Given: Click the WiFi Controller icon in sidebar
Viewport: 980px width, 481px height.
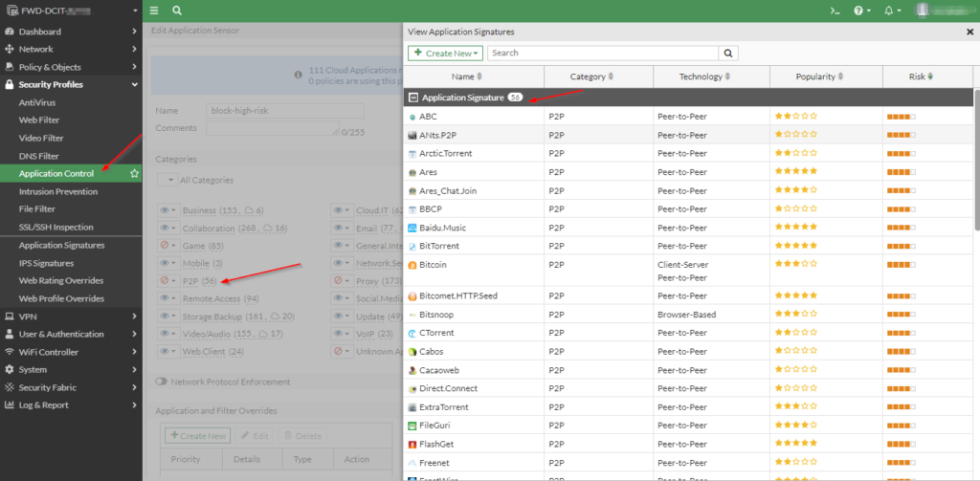Looking at the screenshot, I should coord(10,352).
